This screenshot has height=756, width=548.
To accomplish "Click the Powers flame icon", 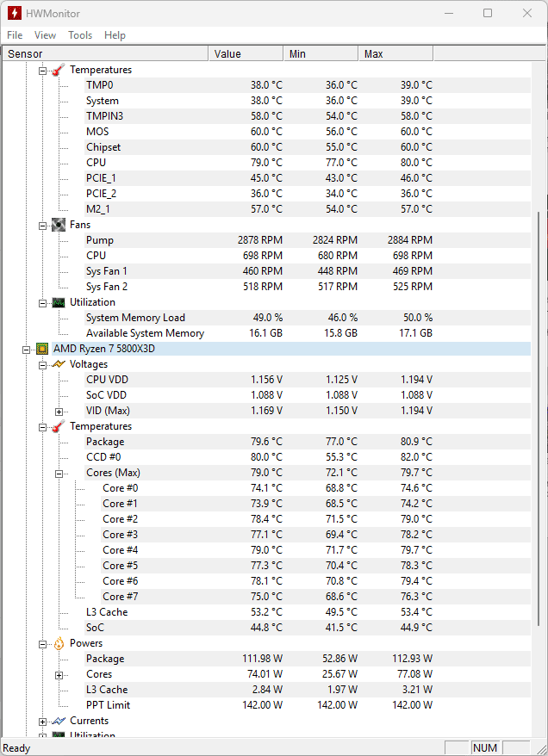I will (x=58, y=643).
